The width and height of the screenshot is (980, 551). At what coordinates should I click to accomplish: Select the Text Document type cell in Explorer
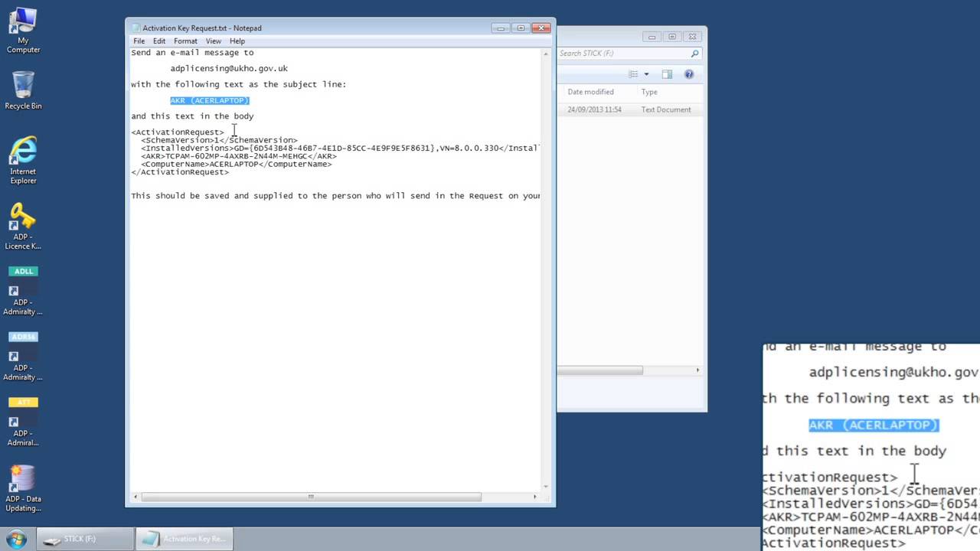(x=666, y=109)
